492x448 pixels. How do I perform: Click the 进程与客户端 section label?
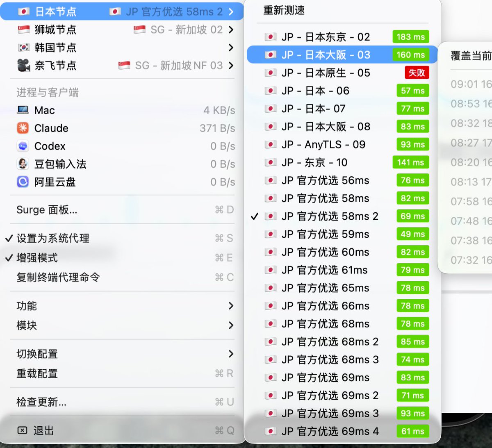pos(48,93)
